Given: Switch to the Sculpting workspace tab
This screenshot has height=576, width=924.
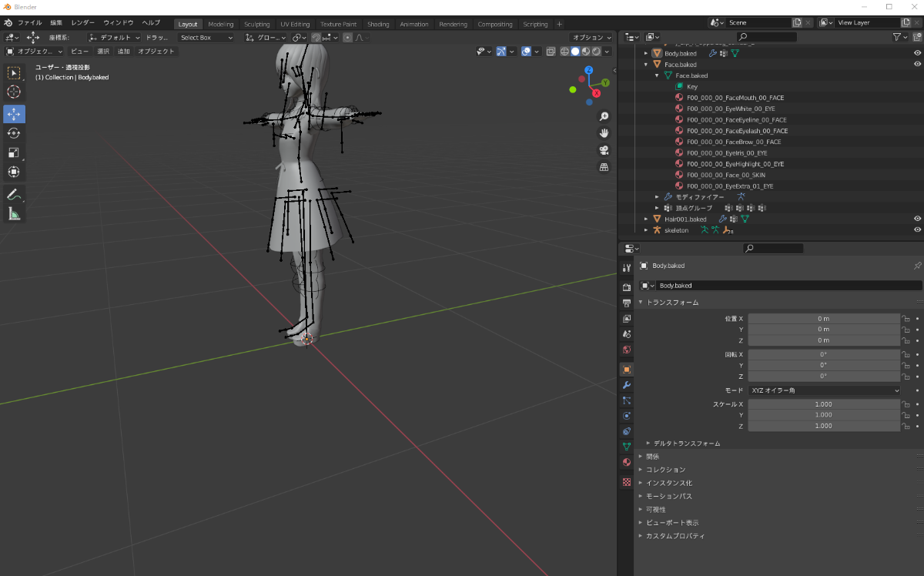Looking at the screenshot, I should tap(256, 24).
